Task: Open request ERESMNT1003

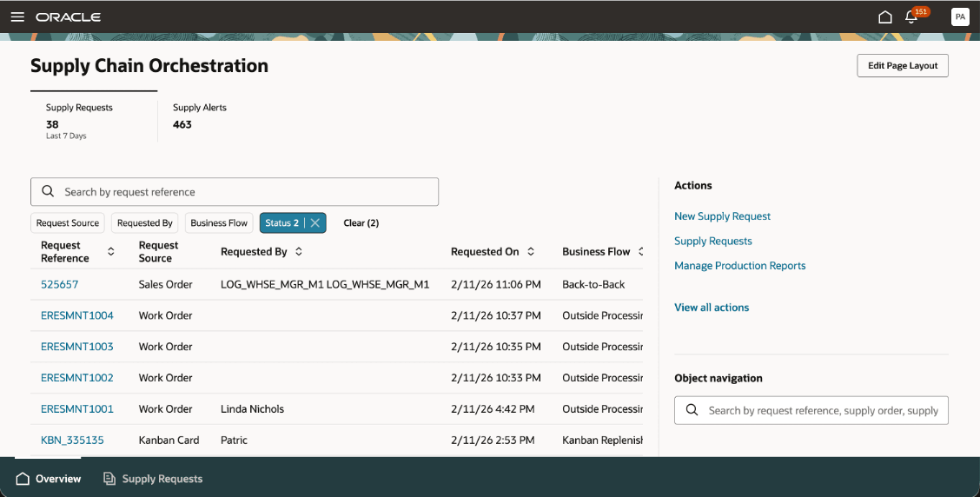Action: coord(76,347)
